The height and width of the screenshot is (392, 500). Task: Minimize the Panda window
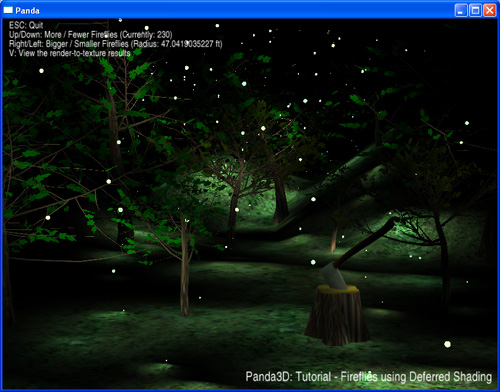(x=461, y=10)
